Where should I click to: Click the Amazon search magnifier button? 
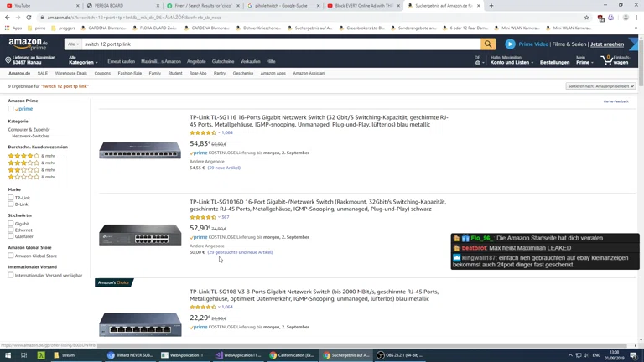point(488,44)
